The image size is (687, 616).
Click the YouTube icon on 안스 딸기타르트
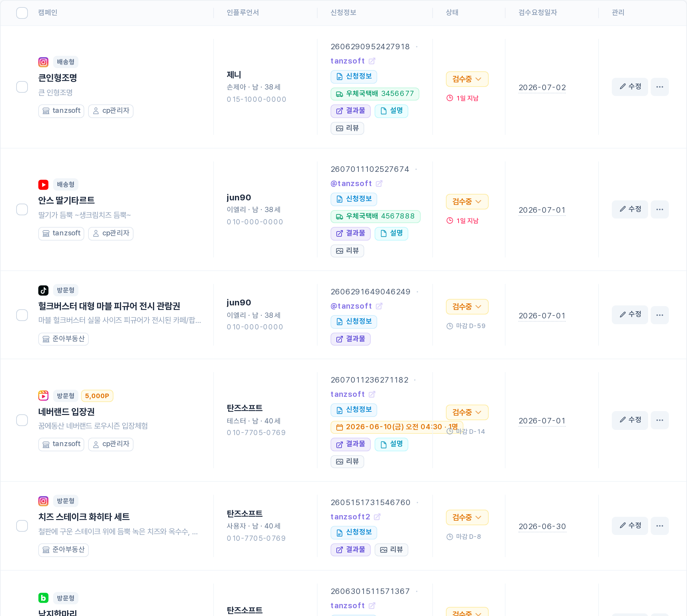[43, 184]
